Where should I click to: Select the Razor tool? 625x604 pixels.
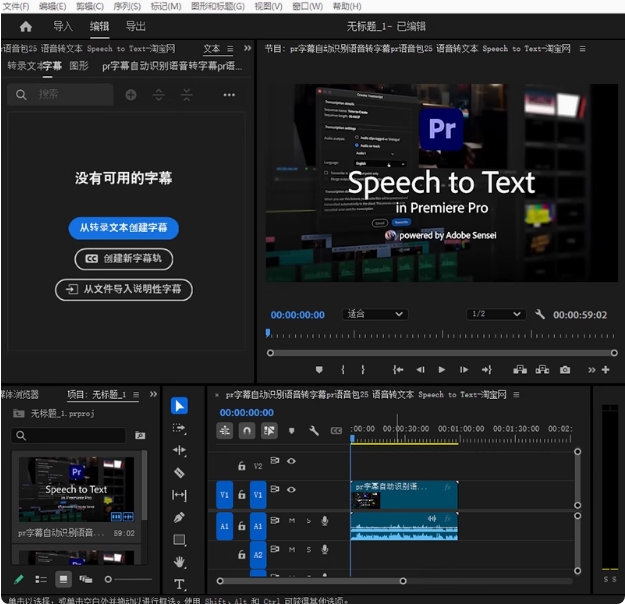click(179, 473)
